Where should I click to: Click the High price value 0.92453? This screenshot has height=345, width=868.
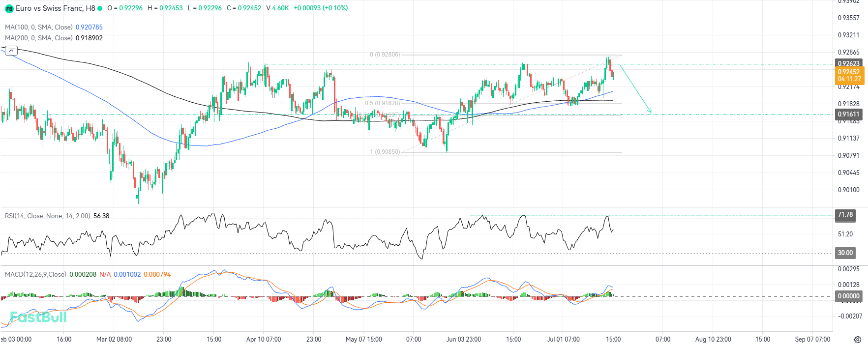pos(171,8)
